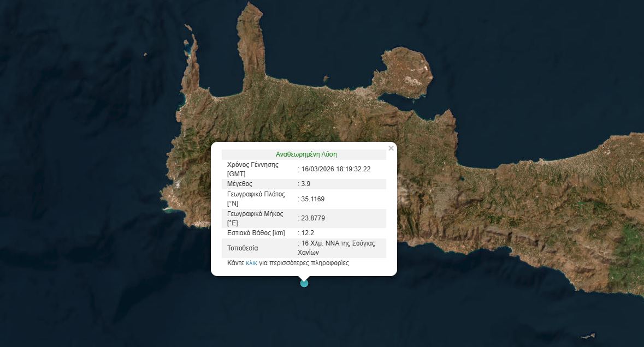Click the origin time 16/03/2026 18:19:32.22

pos(335,169)
